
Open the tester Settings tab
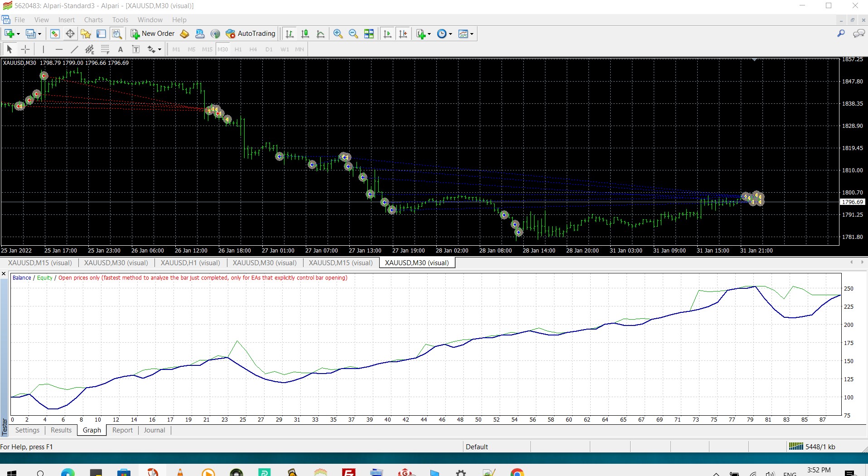(x=27, y=430)
